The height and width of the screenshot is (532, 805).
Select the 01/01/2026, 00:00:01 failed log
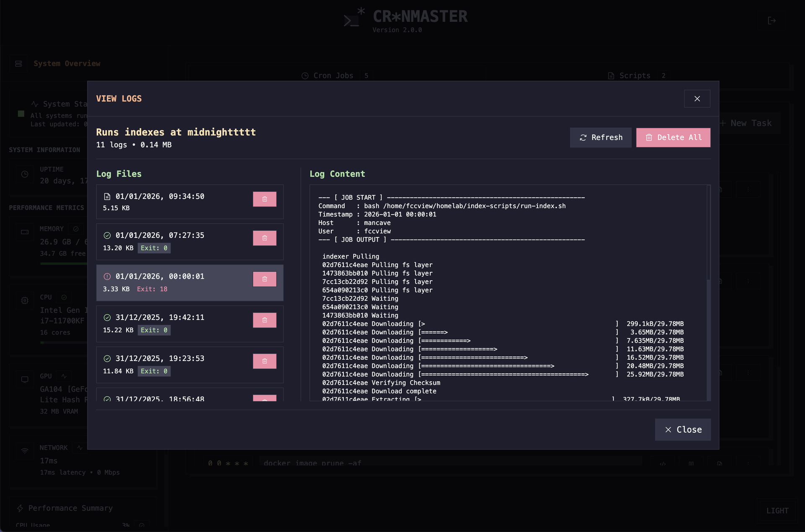tap(190, 283)
